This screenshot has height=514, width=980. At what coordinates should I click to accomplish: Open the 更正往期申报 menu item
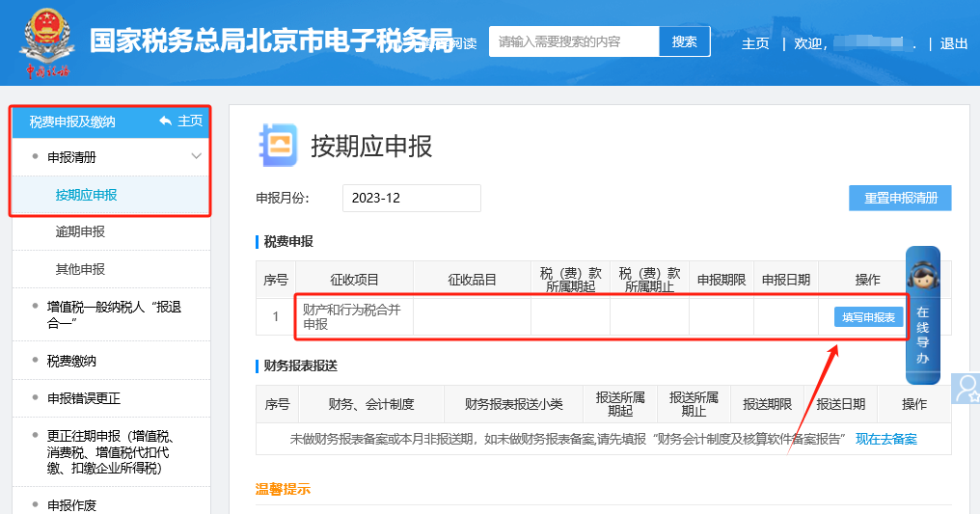click(111, 452)
